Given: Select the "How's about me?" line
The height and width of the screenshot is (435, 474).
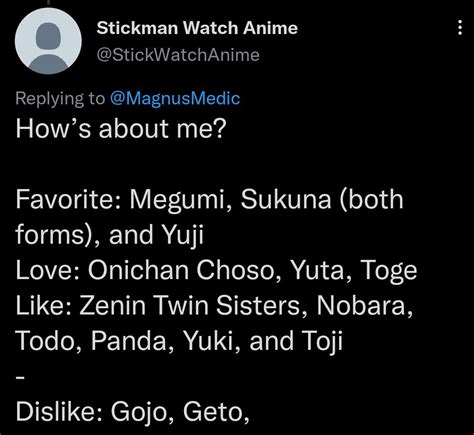Looking at the screenshot, I should pyautogui.click(x=121, y=129).
